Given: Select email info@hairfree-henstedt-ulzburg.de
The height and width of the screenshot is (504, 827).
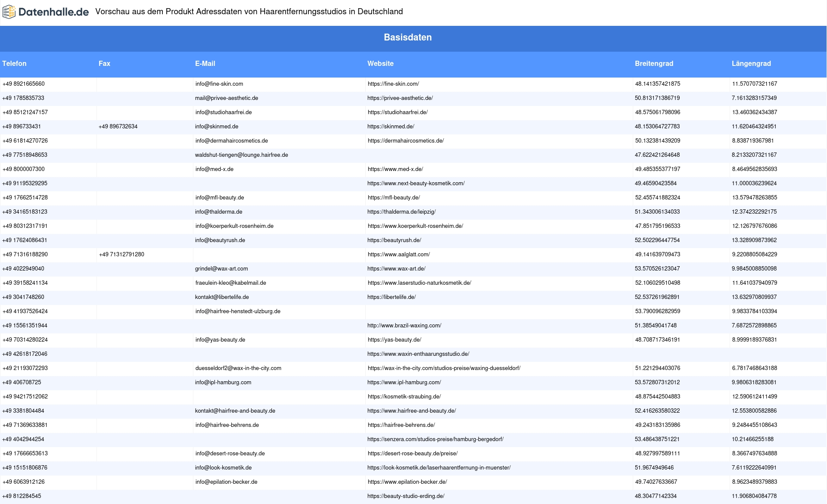Looking at the screenshot, I should point(238,311).
